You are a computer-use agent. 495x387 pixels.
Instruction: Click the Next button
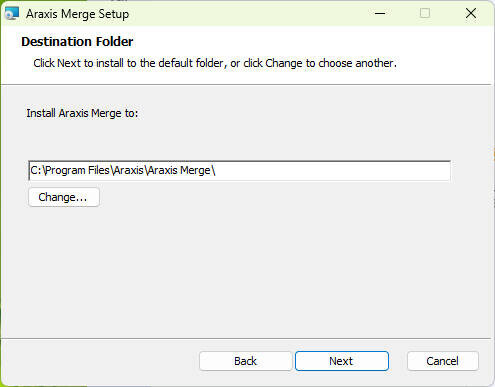point(342,361)
